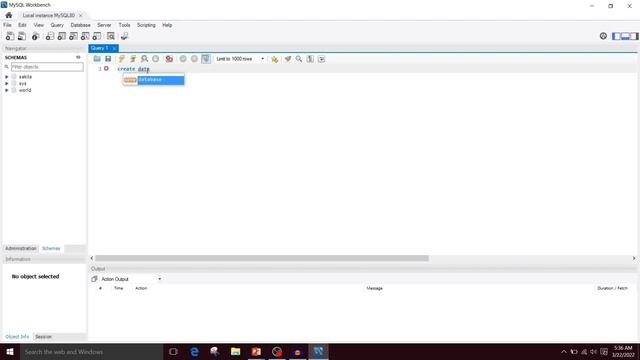Execute the SQL script (lightning bolt)

click(122, 59)
